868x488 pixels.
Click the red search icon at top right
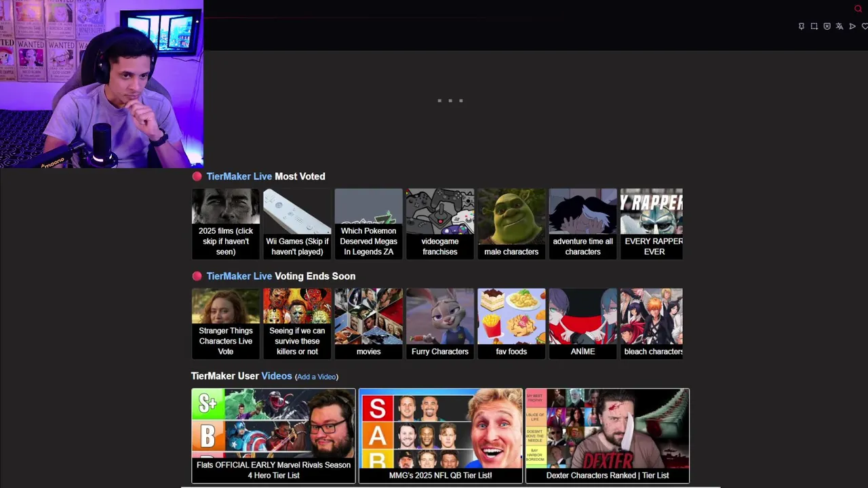(x=858, y=9)
